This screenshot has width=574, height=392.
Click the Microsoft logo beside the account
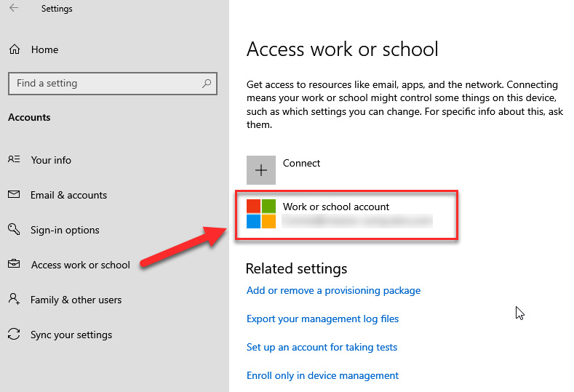[x=261, y=214]
